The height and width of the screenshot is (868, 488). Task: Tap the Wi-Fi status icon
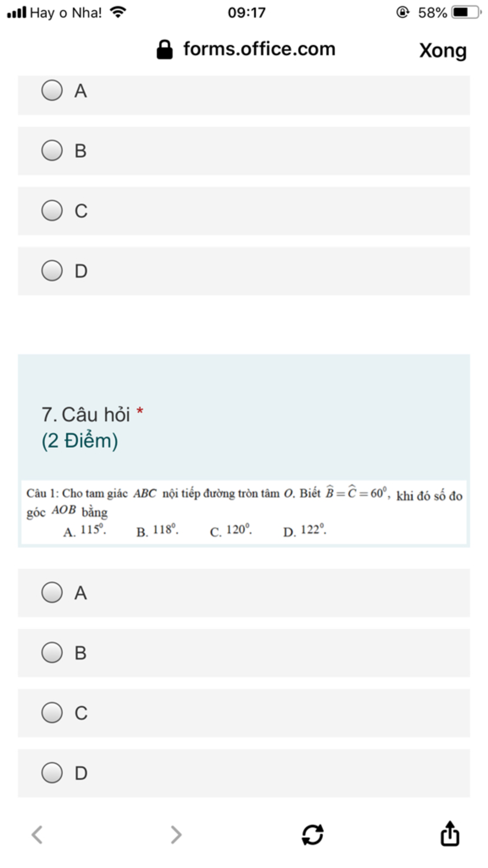tap(118, 12)
